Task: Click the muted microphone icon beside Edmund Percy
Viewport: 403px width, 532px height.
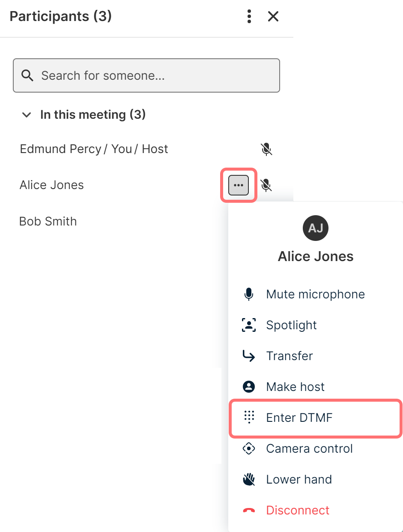Action: 266,149
